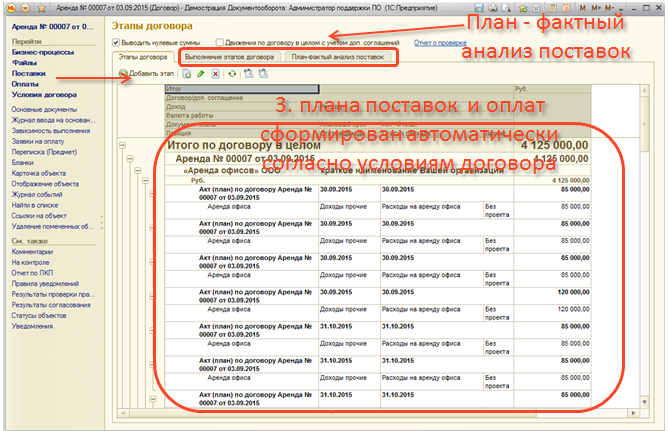Click the first clipboard icon in toolbar
Screen dimensions: 668x431
coord(248,75)
